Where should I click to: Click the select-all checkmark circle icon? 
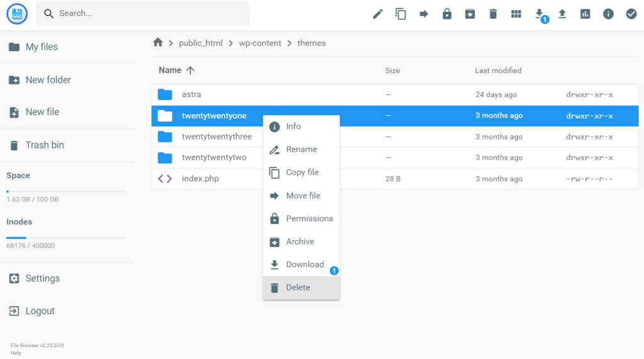click(631, 14)
